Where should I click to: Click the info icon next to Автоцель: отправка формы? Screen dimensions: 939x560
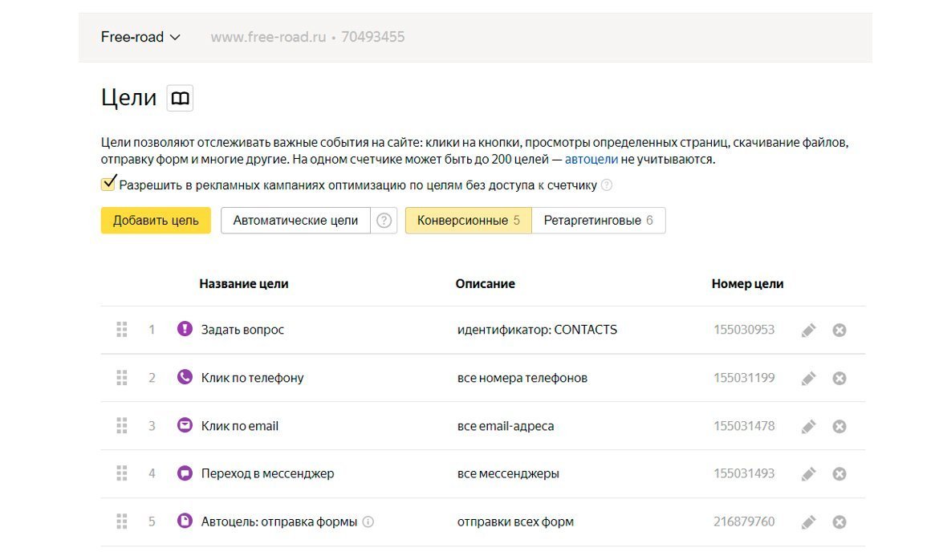click(x=368, y=522)
